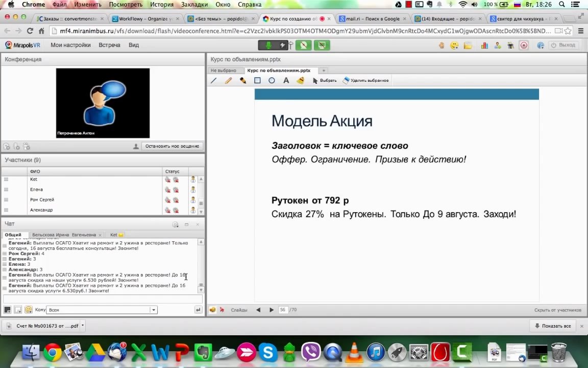Image resolution: width=588 pixels, height=368 pixels.
Task: Clear drawings with the broom icon
Action: click(300, 80)
